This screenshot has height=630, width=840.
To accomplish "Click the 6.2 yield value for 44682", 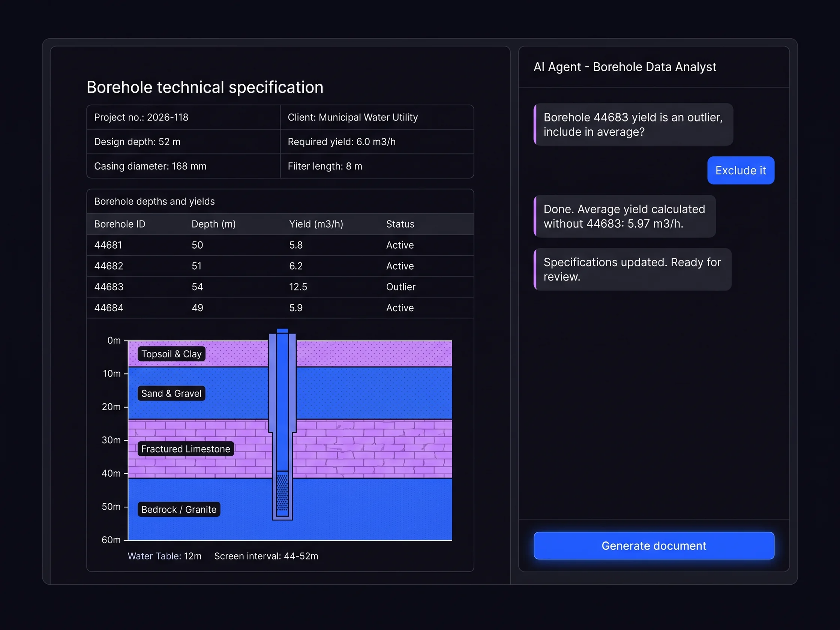I will click(296, 266).
